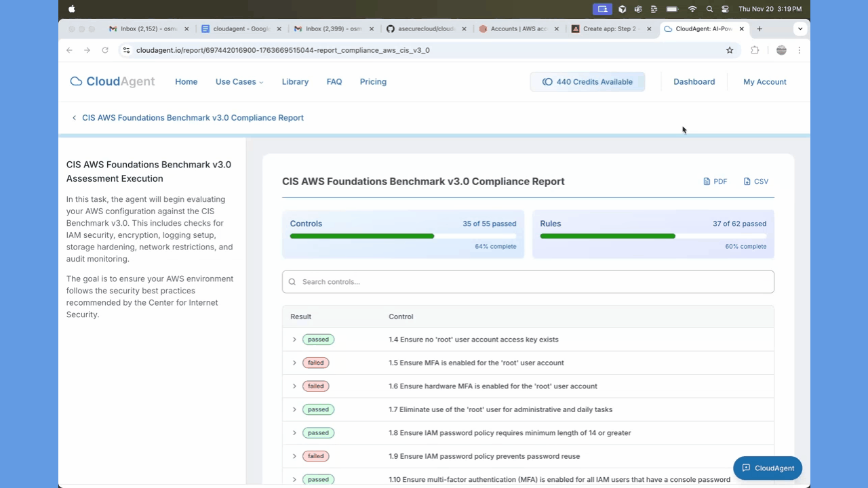Open the CloudAgent chat widget

click(767, 468)
